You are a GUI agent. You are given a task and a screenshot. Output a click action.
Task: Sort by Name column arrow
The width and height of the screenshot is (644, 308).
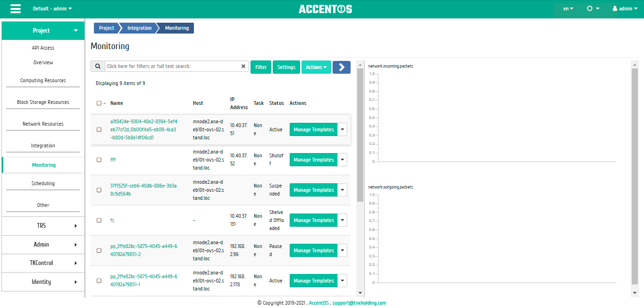click(x=105, y=103)
